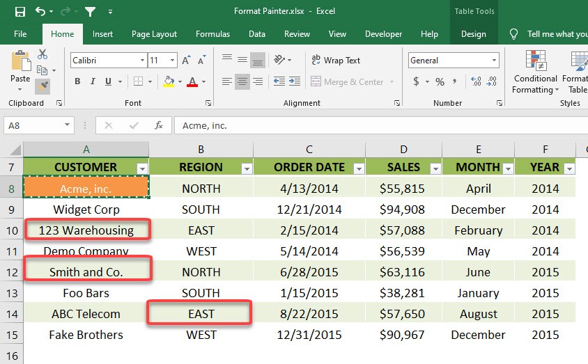Viewport: 588px width, 364px height.
Task: Toggle Center horizontal alignment
Action: (x=242, y=81)
